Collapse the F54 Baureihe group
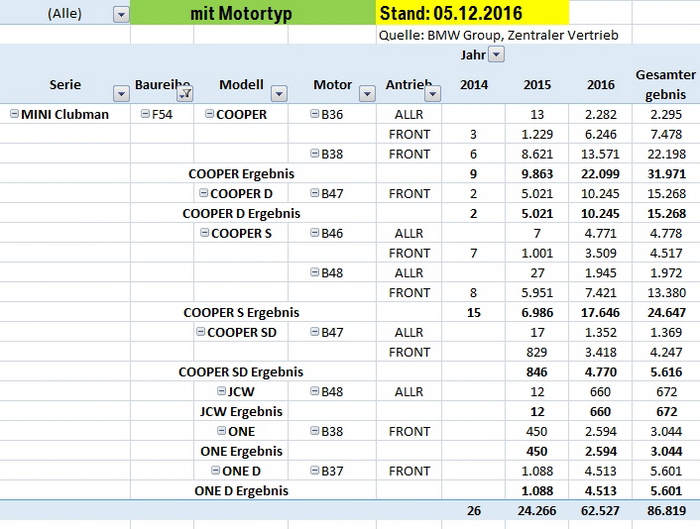The image size is (700, 529). point(145,114)
